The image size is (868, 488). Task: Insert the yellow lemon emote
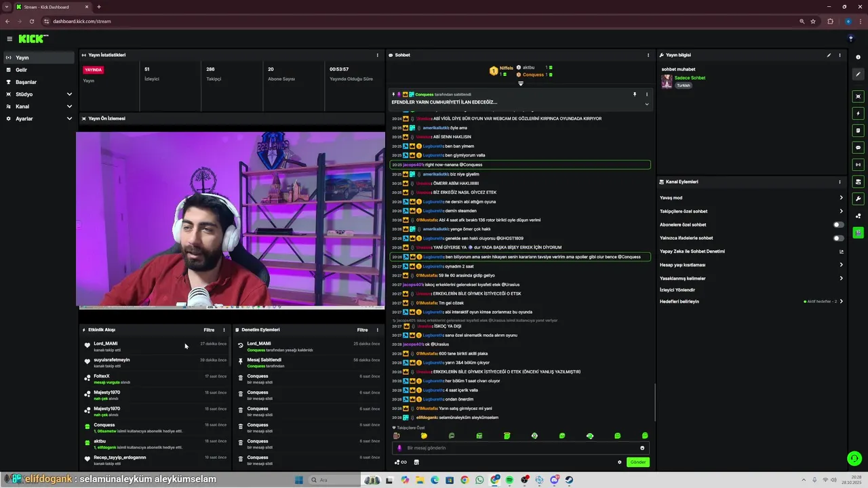(424, 436)
